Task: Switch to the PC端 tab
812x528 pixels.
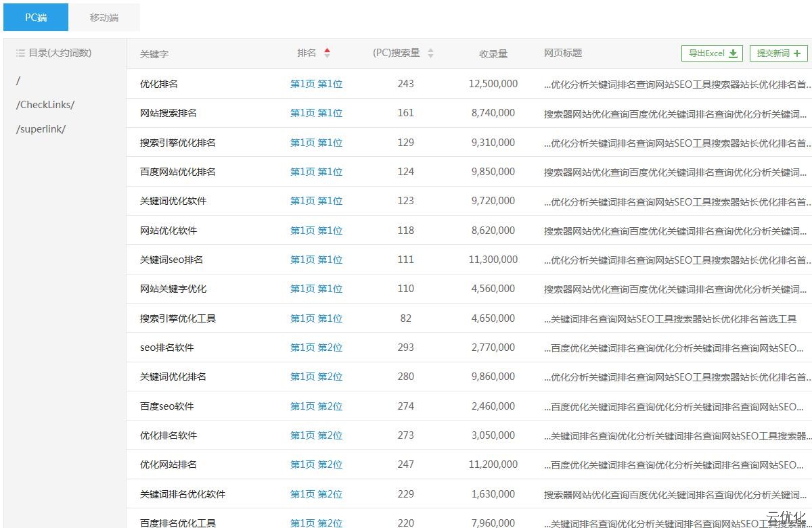Action: (x=36, y=18)
